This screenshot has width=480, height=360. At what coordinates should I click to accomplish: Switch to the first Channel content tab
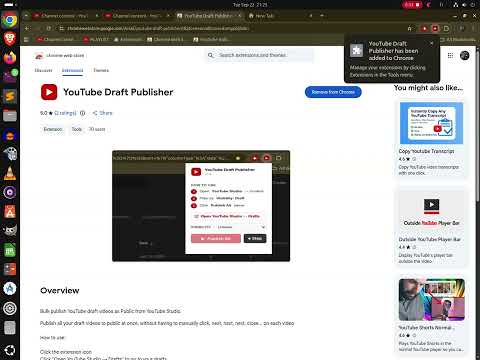(x=65, y=16)
